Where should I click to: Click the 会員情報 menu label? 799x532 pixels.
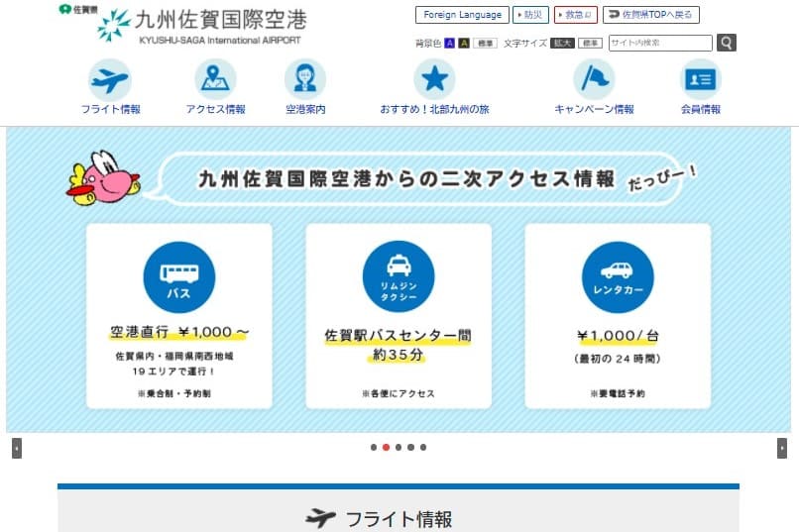701,109
